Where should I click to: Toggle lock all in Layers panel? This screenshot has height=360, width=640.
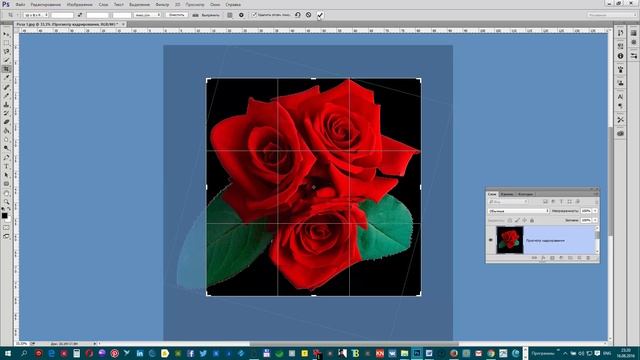coord(532,220)
